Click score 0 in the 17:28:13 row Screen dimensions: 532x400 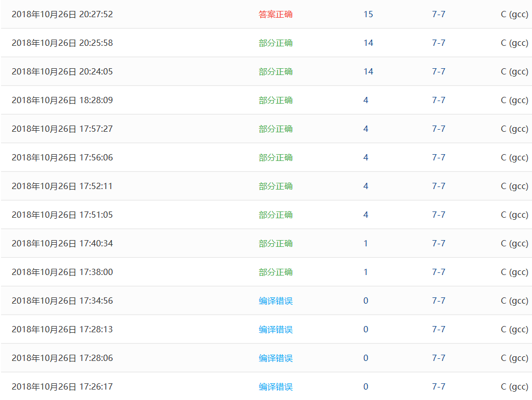click(366, 329)
